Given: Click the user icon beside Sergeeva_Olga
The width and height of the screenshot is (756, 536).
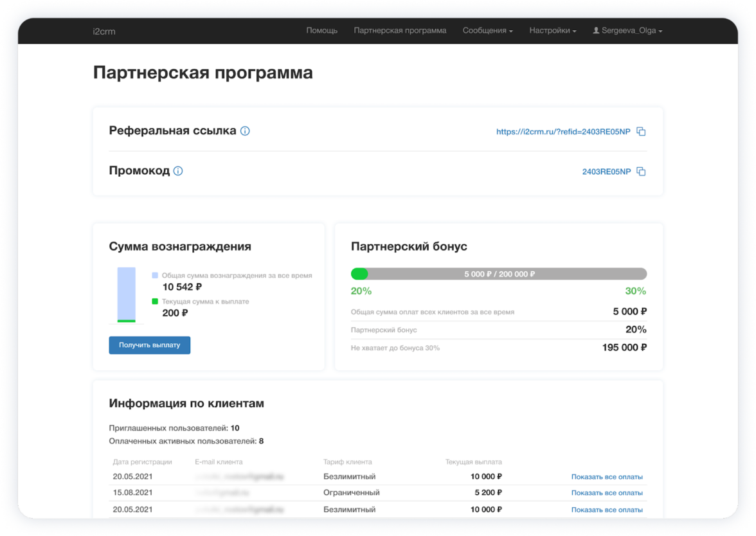Looking at the screenshot, I should pyautogui.click(x=596, y=31).
